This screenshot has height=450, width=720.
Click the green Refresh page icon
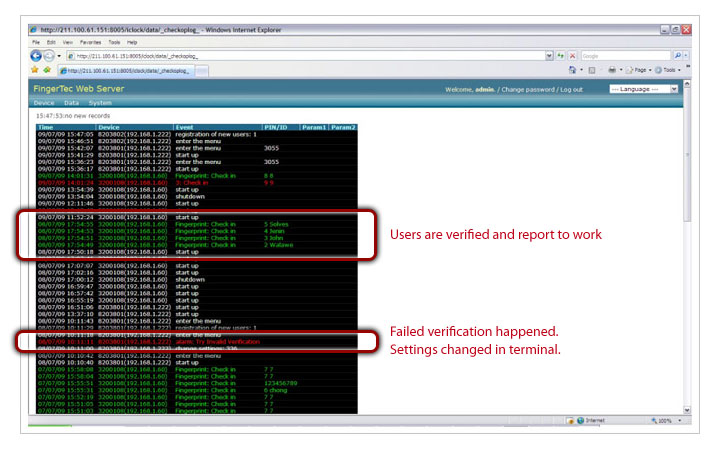pos(561,56)
